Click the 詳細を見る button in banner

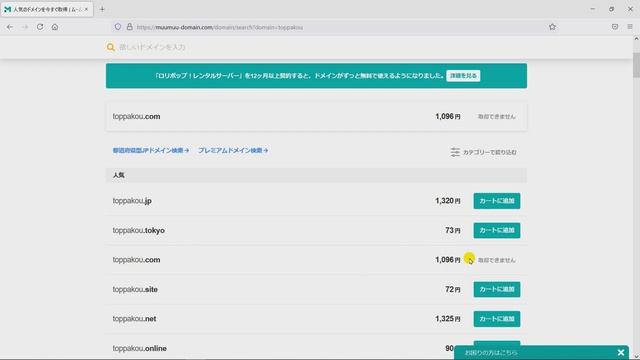463,76
